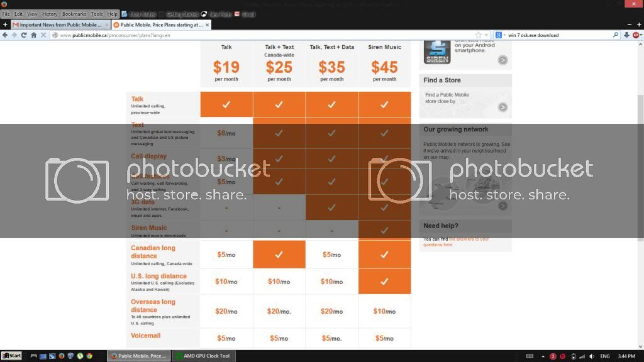Open the Most Visited bookmark

point(139,14)
